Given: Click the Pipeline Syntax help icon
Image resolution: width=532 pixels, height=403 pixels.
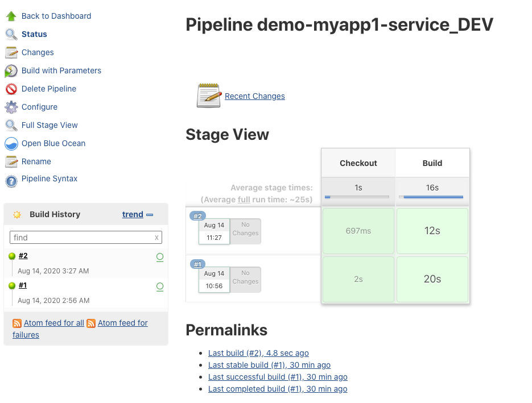Looking at the screenshot, I should [x=11, y=181].
